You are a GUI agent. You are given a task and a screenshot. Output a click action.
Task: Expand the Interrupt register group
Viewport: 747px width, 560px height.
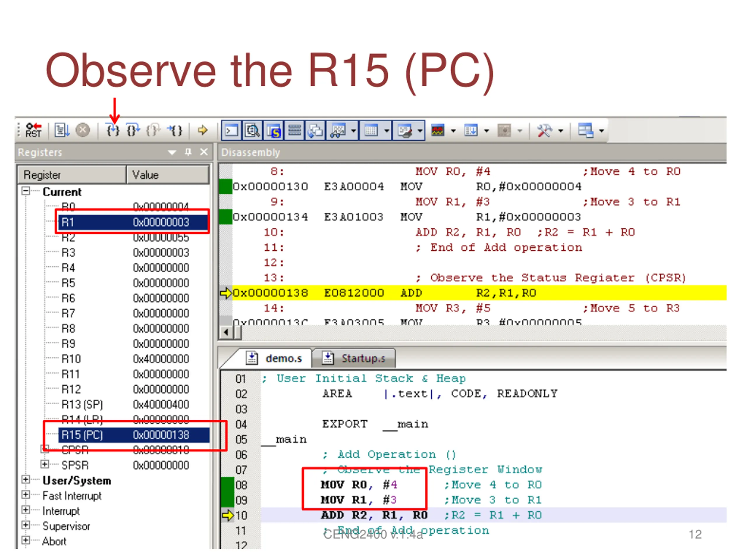26,510
